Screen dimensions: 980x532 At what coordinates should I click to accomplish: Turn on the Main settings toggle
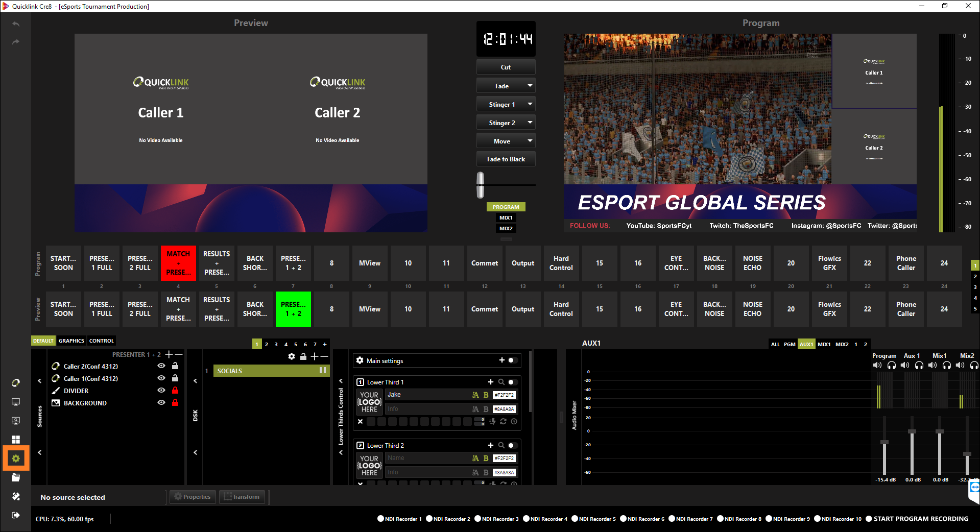click(512, 360)
